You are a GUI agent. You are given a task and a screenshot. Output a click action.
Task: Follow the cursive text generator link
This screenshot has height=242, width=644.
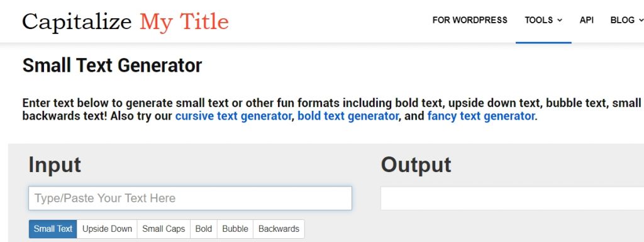click(x=233, y=116)
